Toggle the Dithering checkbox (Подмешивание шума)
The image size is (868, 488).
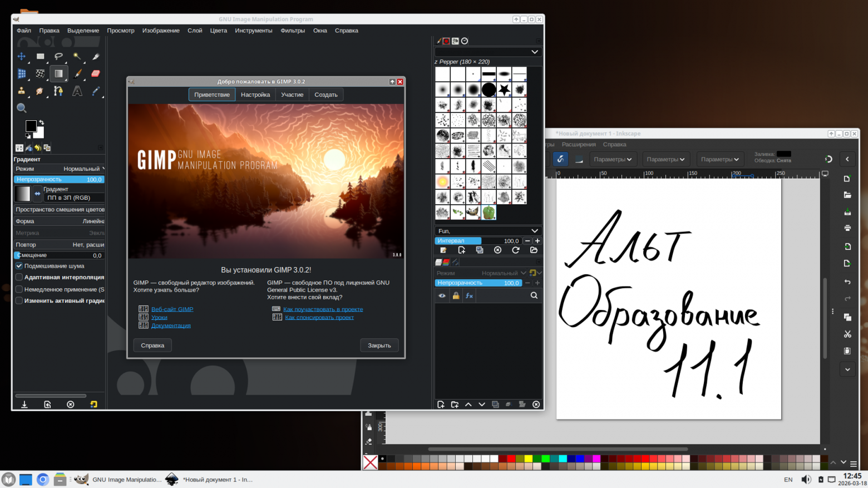(19, 266)
